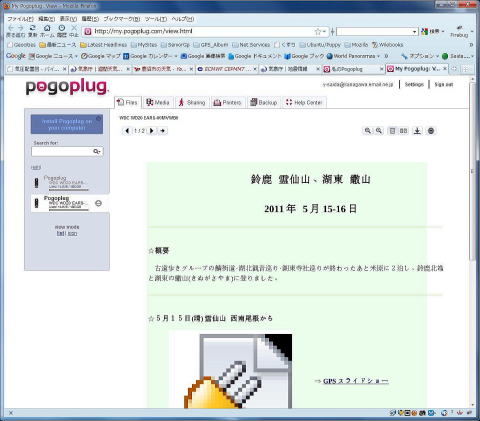Zoom in with the first magnifier icon
Image resolution: width=480 pixels, height=421 pixels.
[368, 131]
